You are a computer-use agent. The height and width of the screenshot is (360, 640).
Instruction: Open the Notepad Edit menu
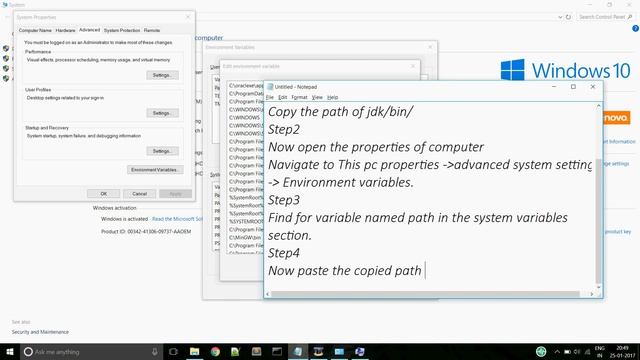282,97
